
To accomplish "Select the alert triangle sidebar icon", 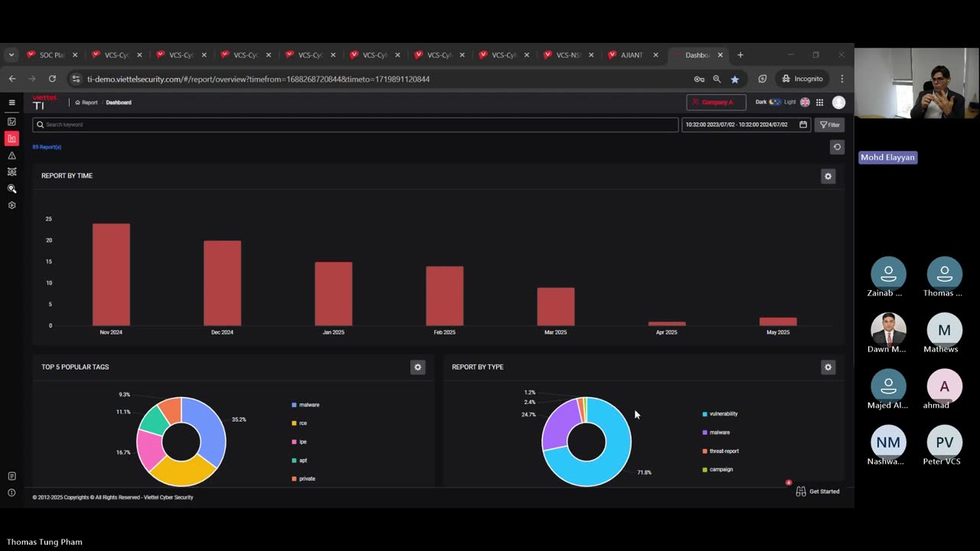I will 11,155.
